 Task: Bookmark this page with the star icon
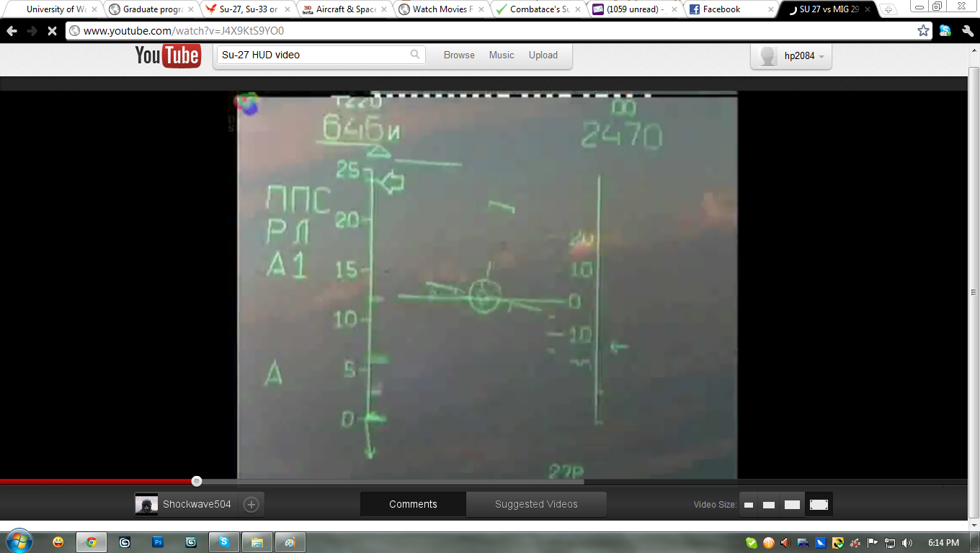(923, 31)
